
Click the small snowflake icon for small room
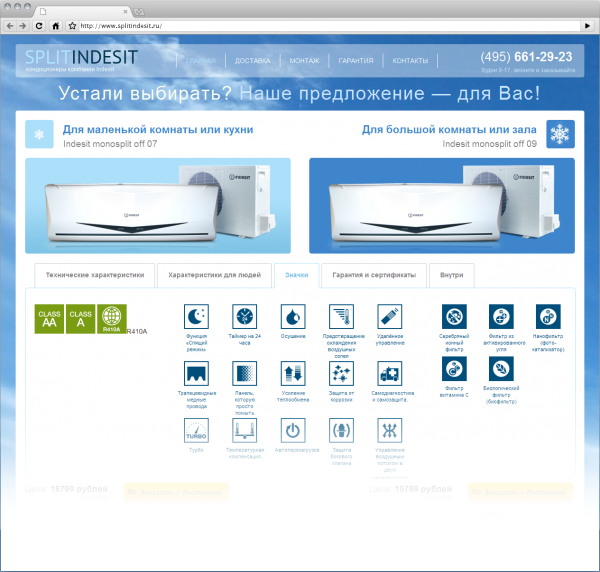coord(39,134)
